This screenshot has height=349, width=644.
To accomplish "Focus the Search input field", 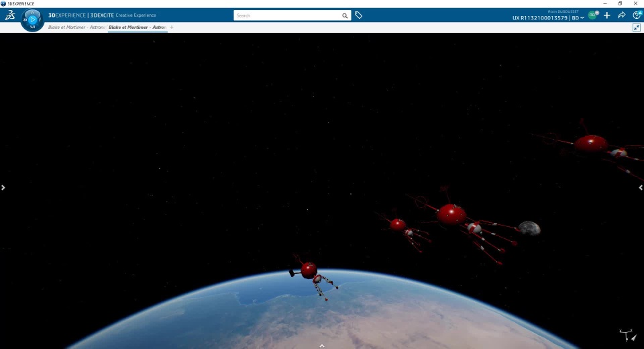I will click(288, 15).
